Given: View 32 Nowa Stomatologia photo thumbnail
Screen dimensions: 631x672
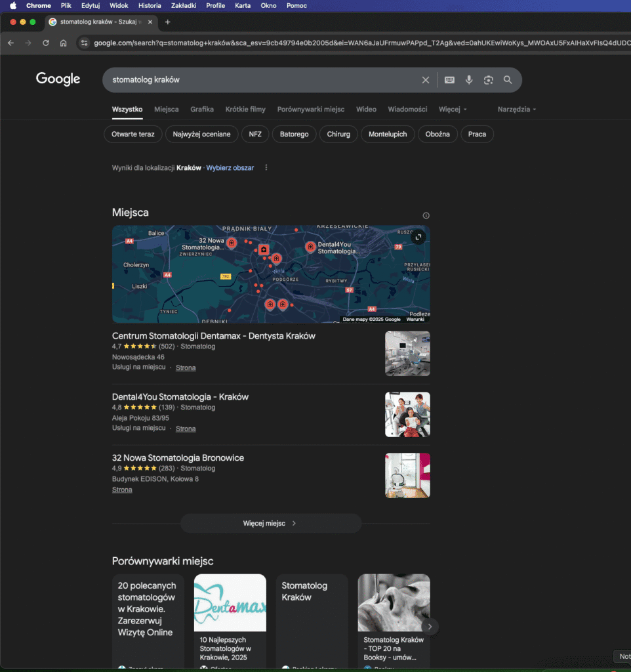Looking at the screenshot, I should point(407,475).
